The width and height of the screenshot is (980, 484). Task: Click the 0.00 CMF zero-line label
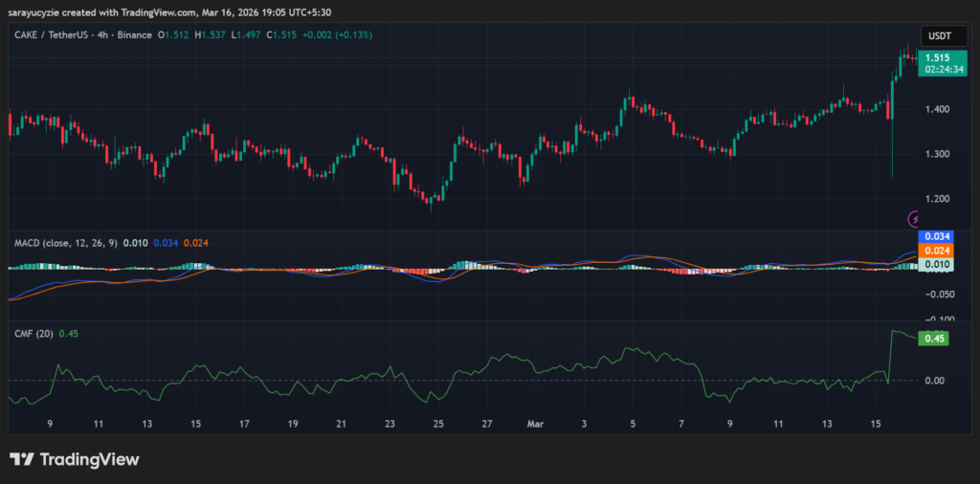point(935,381)
